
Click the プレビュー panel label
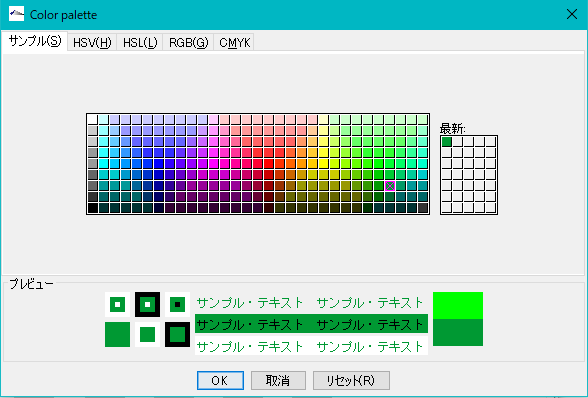pos(32,284)
